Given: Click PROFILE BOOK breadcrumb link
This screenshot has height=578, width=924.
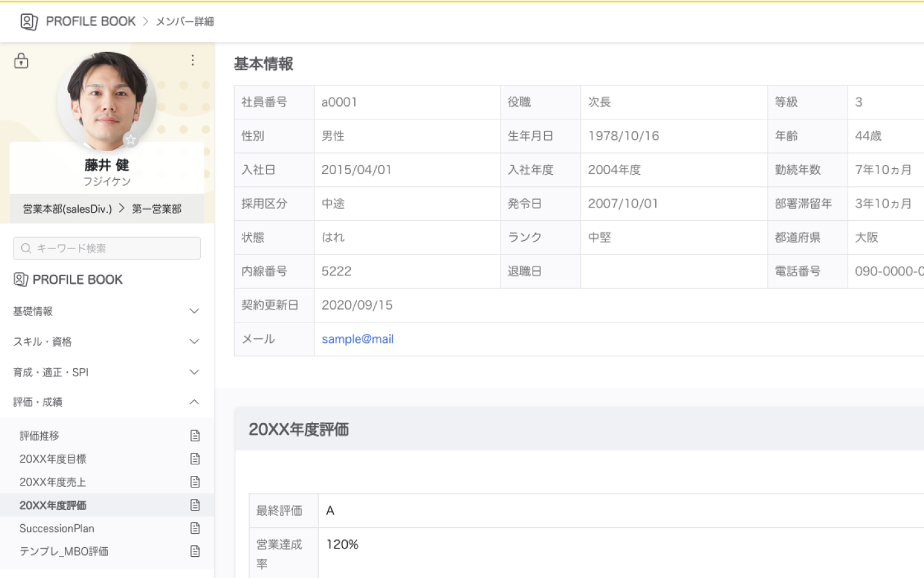Looking at the screenshot, I should (x=90, y=22).
